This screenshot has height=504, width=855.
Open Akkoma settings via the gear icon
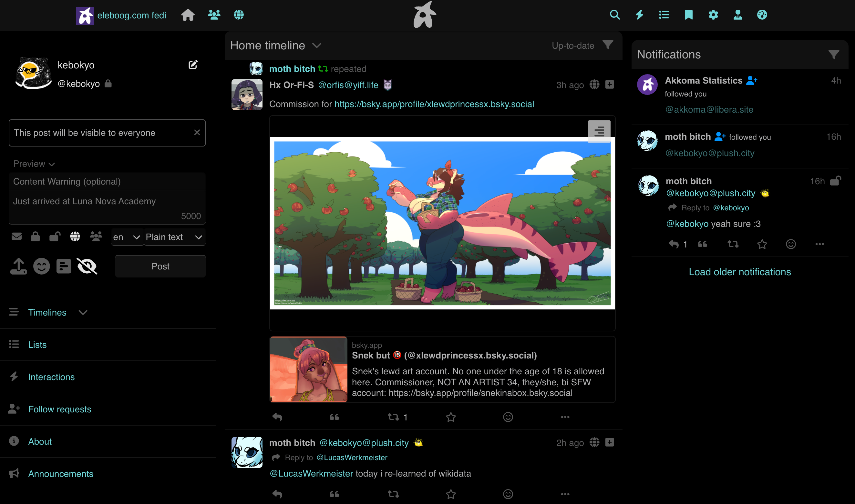point(713,15)
